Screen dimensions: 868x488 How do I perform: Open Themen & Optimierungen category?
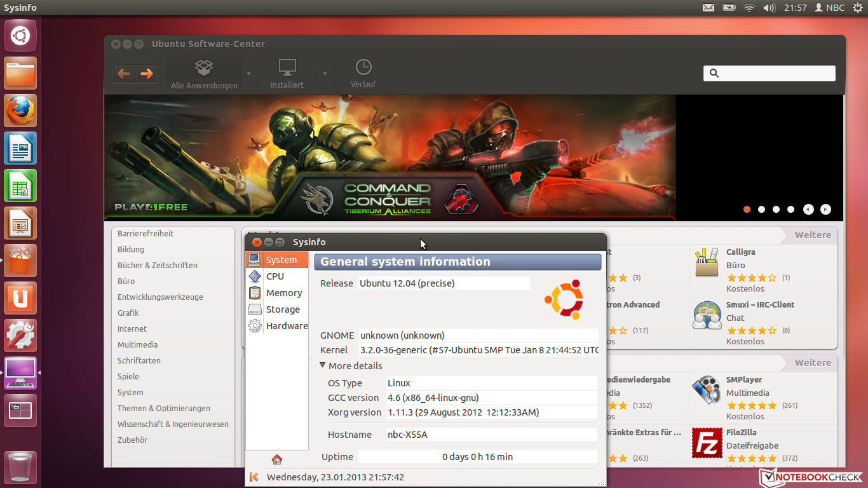[164, 408]
